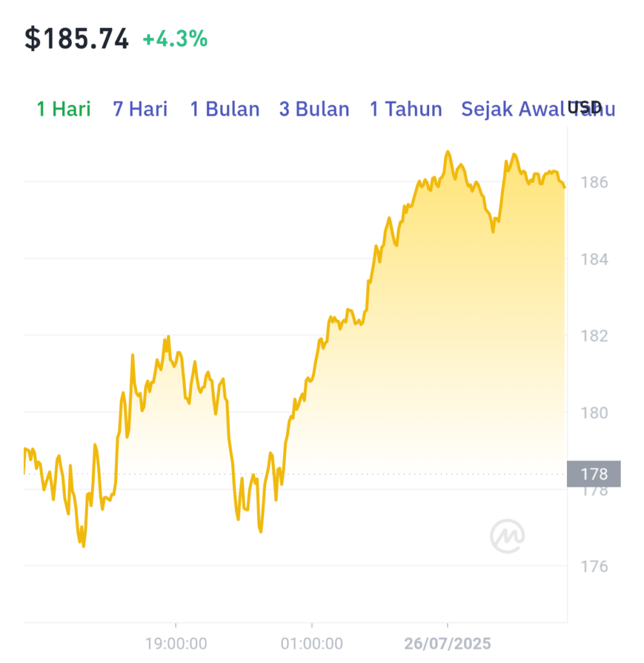Click the 26/07/2025 date marker
This screenshot has height=663, width=644.
(x=447, y=644)
